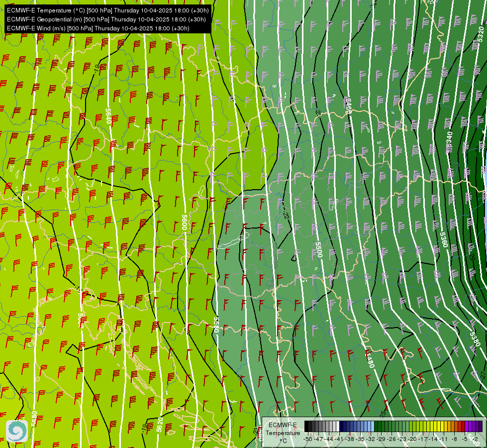The width and height of the screenshot is (487, 448).
Task: Click the 5360 geopotential contour label
Action: coord(444,240)
